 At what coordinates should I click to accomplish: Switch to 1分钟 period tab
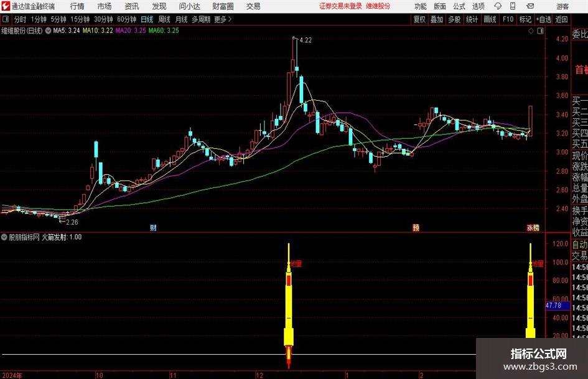[x=39, y=19]
